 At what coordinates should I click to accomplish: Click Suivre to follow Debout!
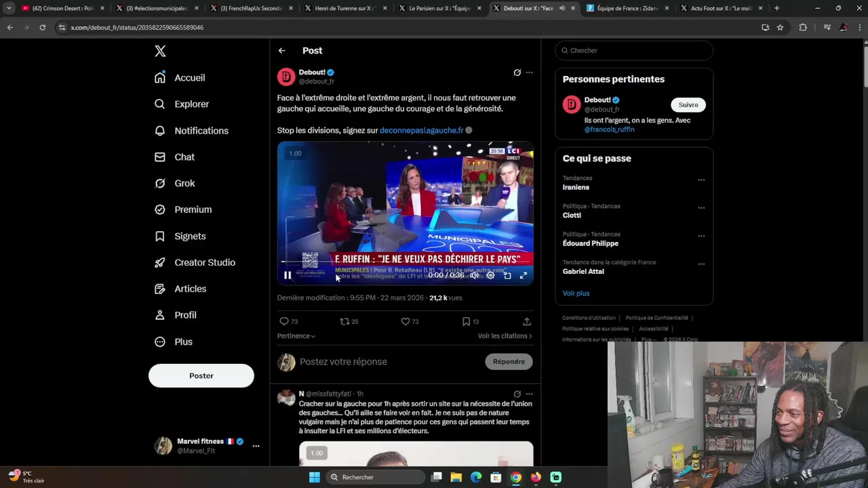pos(688,105)
